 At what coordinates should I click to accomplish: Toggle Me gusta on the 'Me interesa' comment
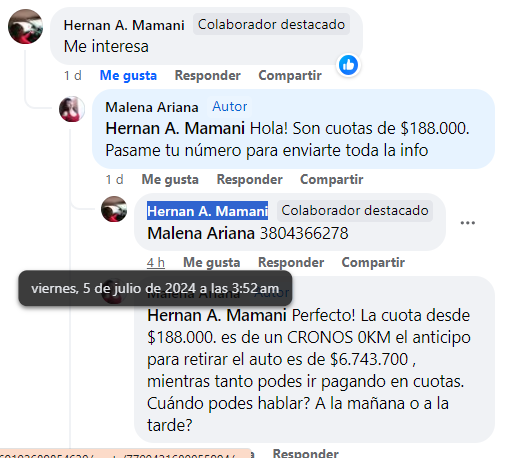point(128,75)
